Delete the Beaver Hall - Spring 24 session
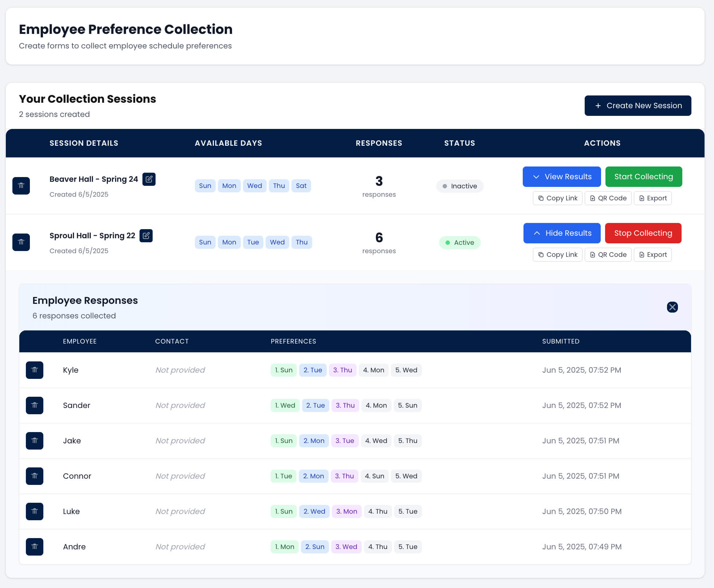Screen dimensions: 714x588 click(x=21, y=186)
